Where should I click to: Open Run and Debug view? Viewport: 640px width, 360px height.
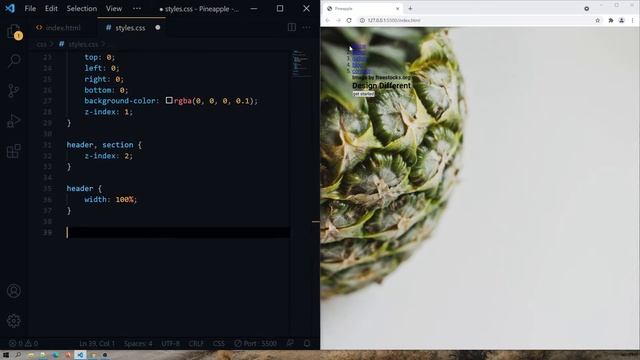tap(14, 121)
